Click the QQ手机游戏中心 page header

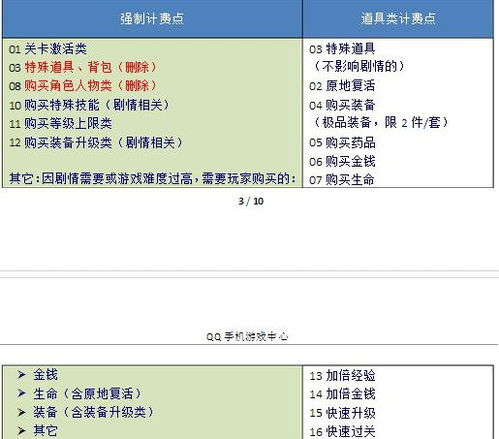point(247,337)
